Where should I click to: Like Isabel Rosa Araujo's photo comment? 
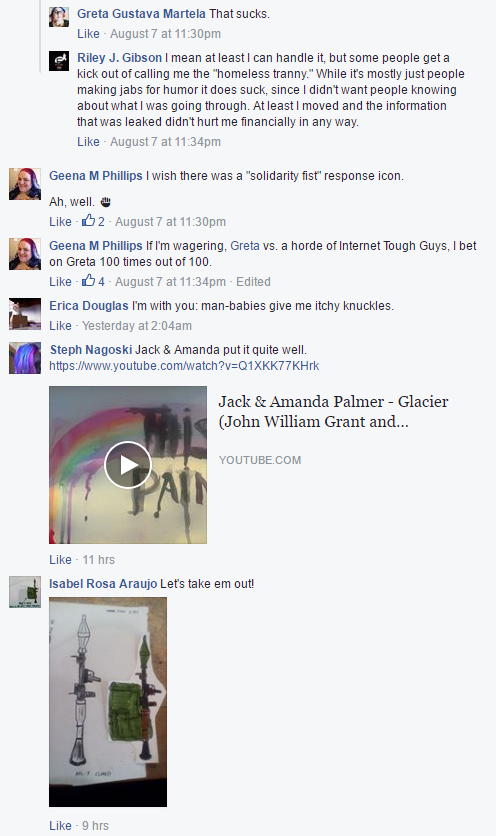pyautogui.click(x=60, y=826)
